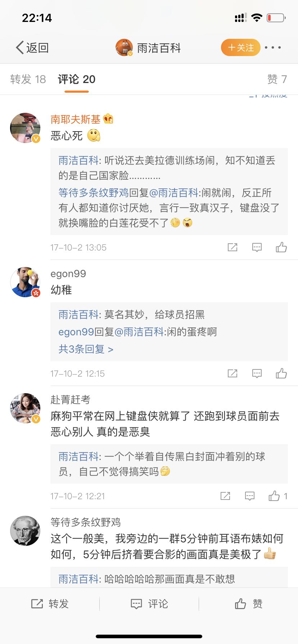
Task: Like 南耶夫斯基's comment with thumbs-up
Action: pyautogui.click(x=281, y=247)
